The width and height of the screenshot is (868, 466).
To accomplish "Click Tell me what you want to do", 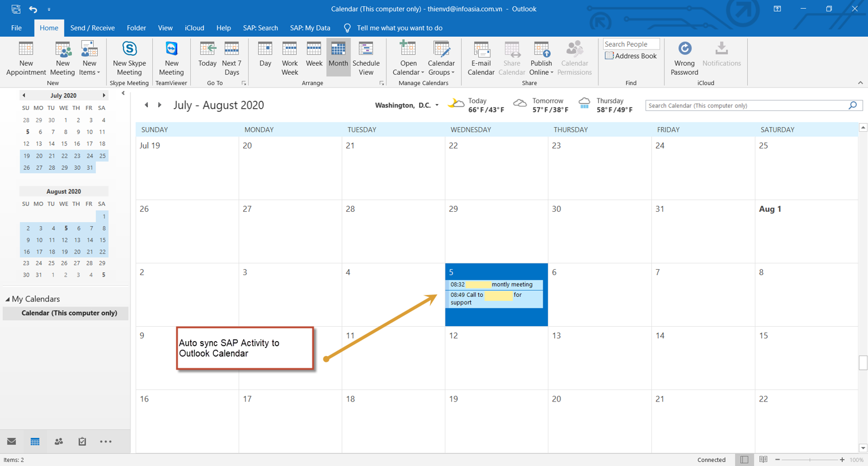I will [393, 28].
